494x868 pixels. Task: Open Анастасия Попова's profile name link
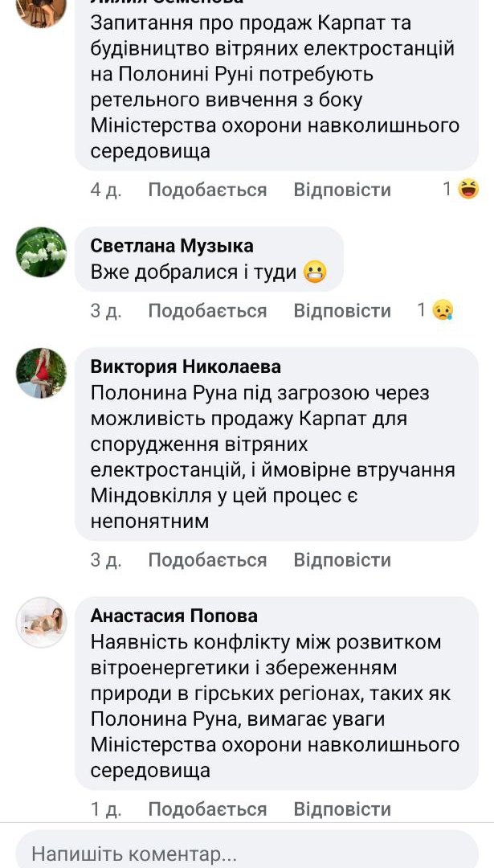pos(174,616)
